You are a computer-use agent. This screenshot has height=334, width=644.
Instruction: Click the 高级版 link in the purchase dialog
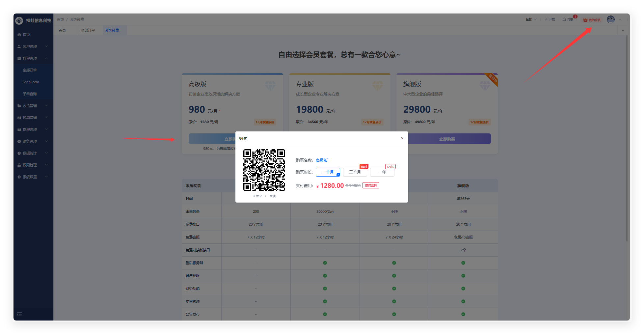point(321,160)
